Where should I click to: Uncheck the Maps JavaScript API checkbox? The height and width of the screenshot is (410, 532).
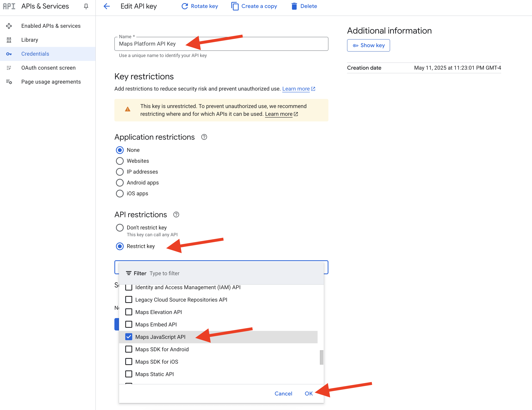129,337
